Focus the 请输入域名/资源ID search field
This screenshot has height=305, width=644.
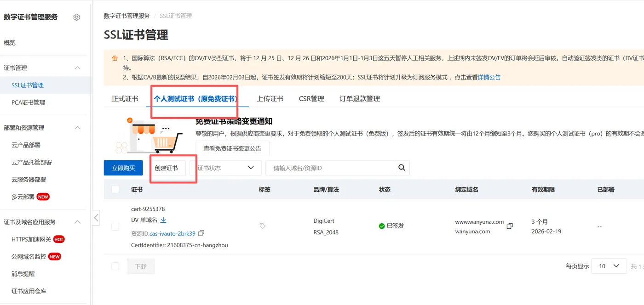click(330, 168)
